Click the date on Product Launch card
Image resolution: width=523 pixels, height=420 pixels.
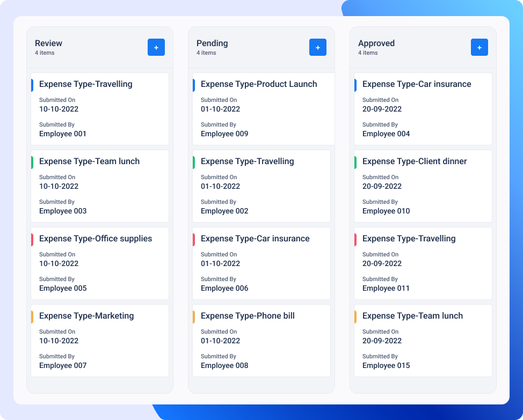(x=221, y=109)
